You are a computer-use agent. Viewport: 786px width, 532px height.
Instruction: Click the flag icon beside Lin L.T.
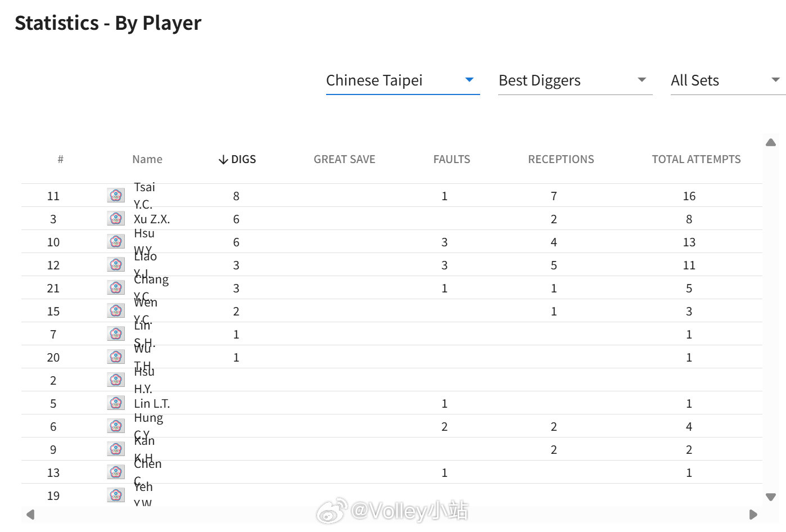point(116,403)
